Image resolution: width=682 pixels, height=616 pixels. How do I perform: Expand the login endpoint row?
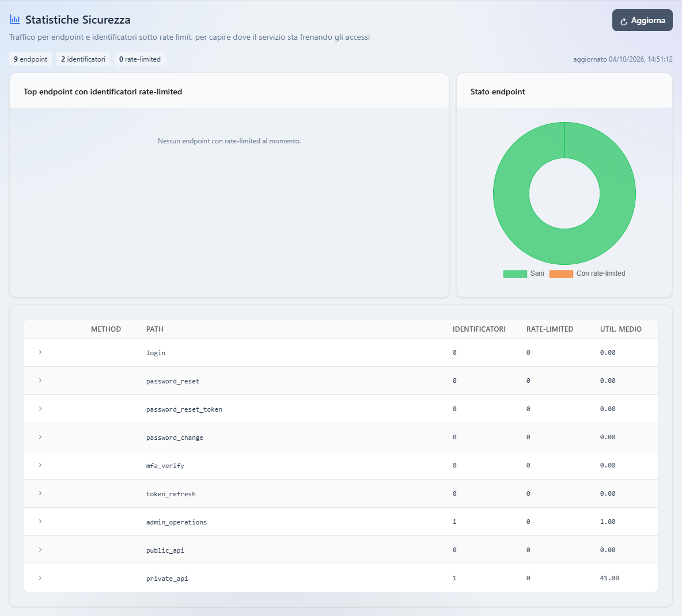point(40,352)
